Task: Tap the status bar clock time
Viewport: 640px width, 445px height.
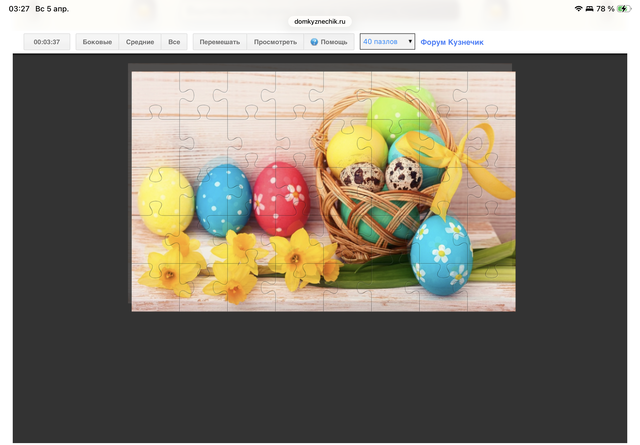Action: [x=18, y=8]
